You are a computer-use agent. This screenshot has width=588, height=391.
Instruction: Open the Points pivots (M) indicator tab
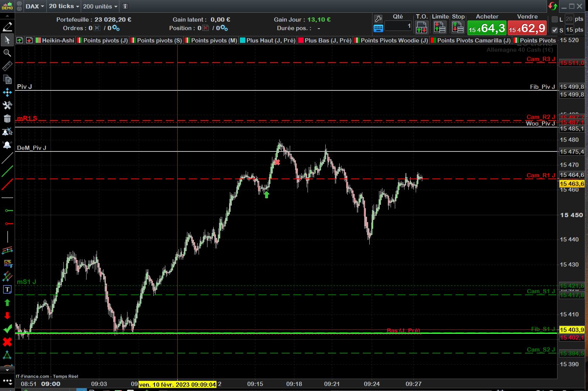tap(211, 40)
